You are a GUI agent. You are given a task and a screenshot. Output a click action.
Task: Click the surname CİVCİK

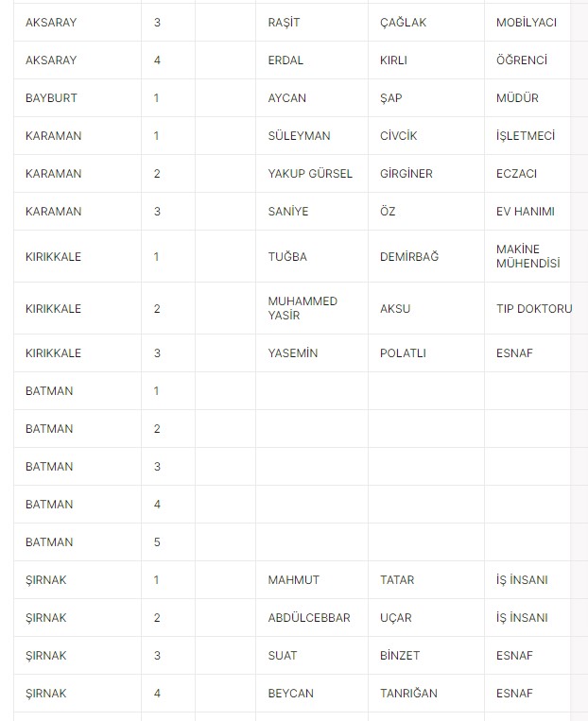[x=398, y=136]
